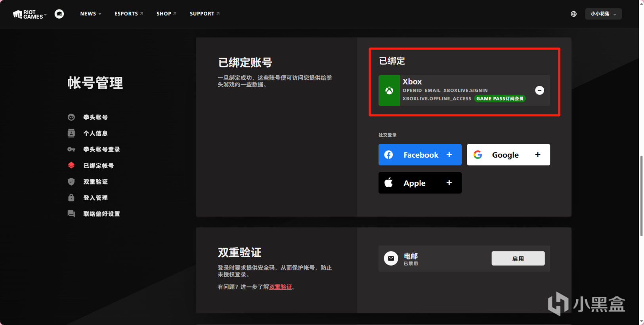Open the language globe icon

pos(573,14)
